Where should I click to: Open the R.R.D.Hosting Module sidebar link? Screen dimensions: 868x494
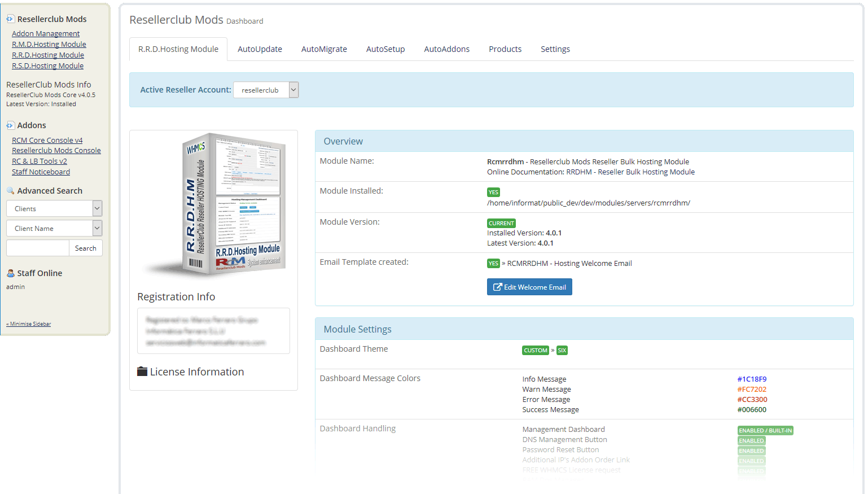48,55
